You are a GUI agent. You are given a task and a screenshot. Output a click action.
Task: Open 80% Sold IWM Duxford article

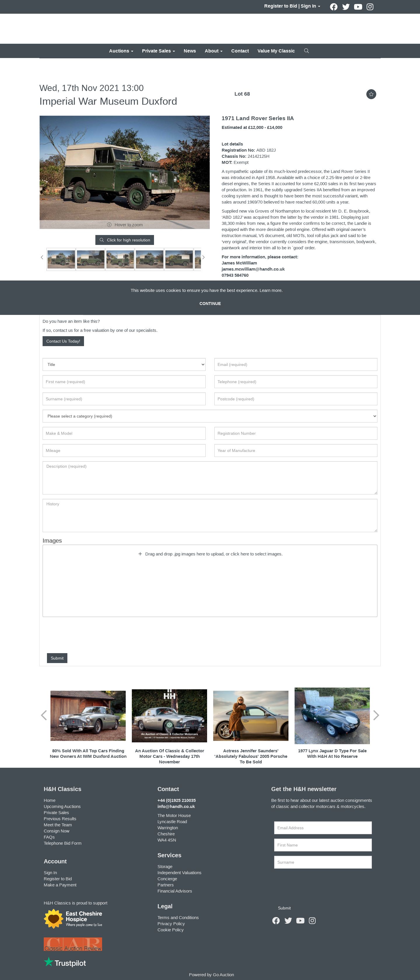point(88,753)
